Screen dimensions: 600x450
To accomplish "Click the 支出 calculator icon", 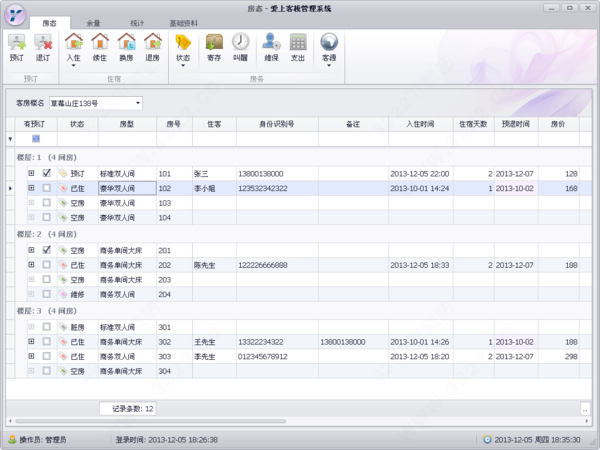I will tap(298, 42).
